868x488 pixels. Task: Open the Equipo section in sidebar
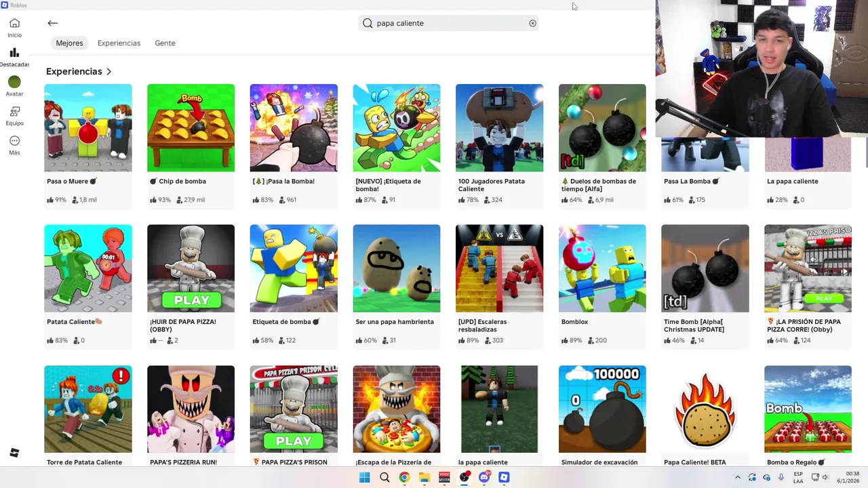coord(14,115)
